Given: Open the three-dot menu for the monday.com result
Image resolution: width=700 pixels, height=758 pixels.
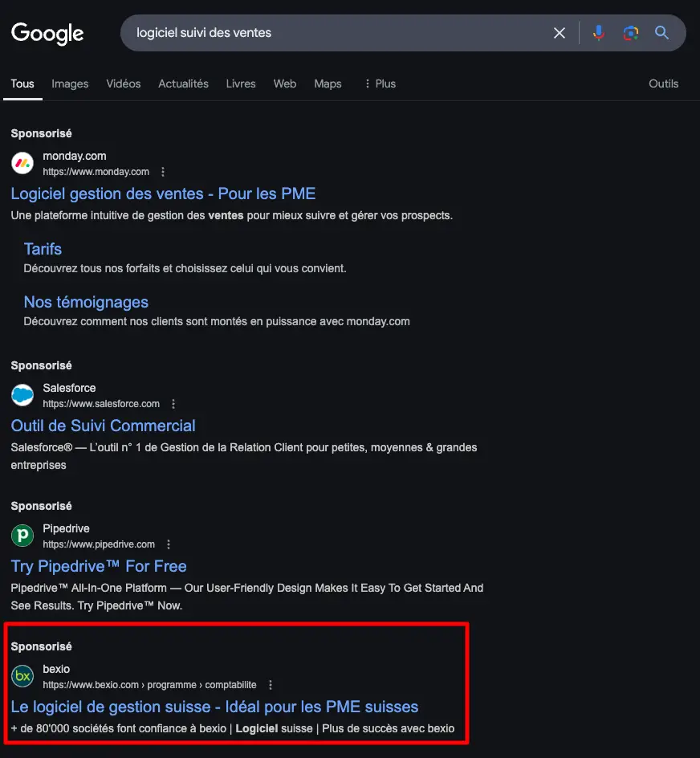Looking at the screenshot, I should point(163,171).
